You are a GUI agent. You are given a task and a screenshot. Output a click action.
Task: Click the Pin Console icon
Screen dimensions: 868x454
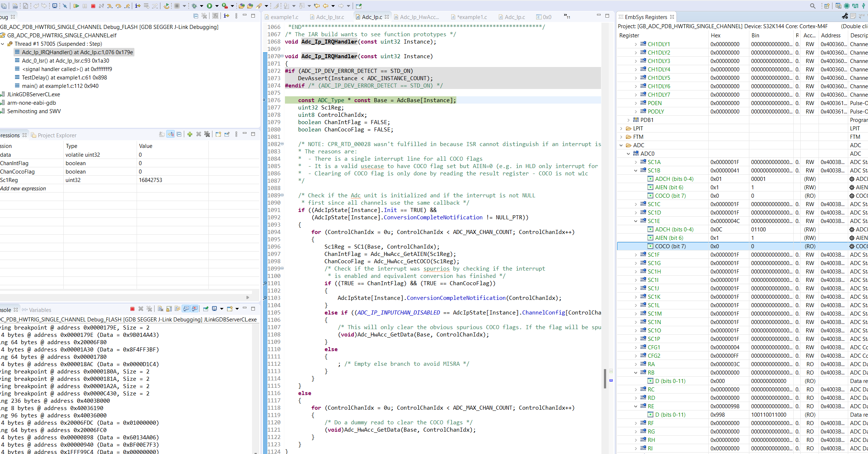(206, 309)
